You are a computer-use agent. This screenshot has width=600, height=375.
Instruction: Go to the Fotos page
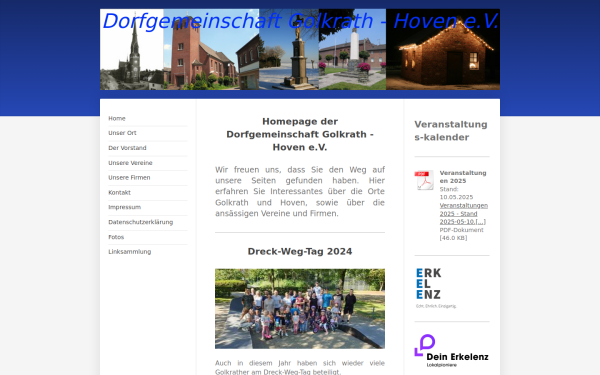tap(116, 237)
